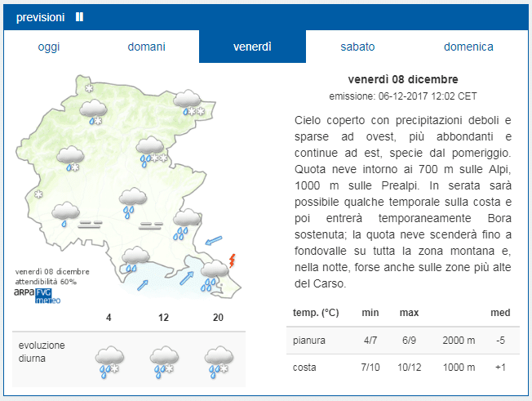Screen dimensions: 532x401
Task: Click the rain cloud in the map center
Action: pyautogui.click(x=132, y=201)
